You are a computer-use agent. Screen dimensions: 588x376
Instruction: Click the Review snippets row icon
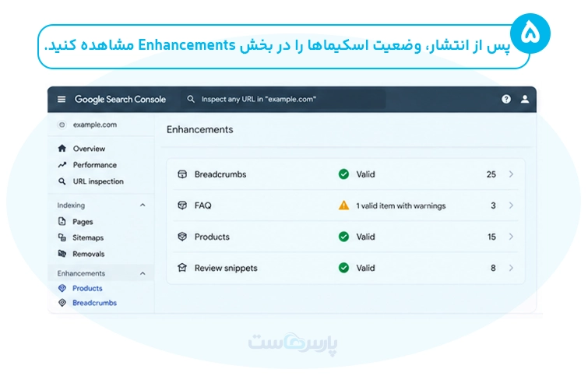pyautogui.click(x=182, y=268)
